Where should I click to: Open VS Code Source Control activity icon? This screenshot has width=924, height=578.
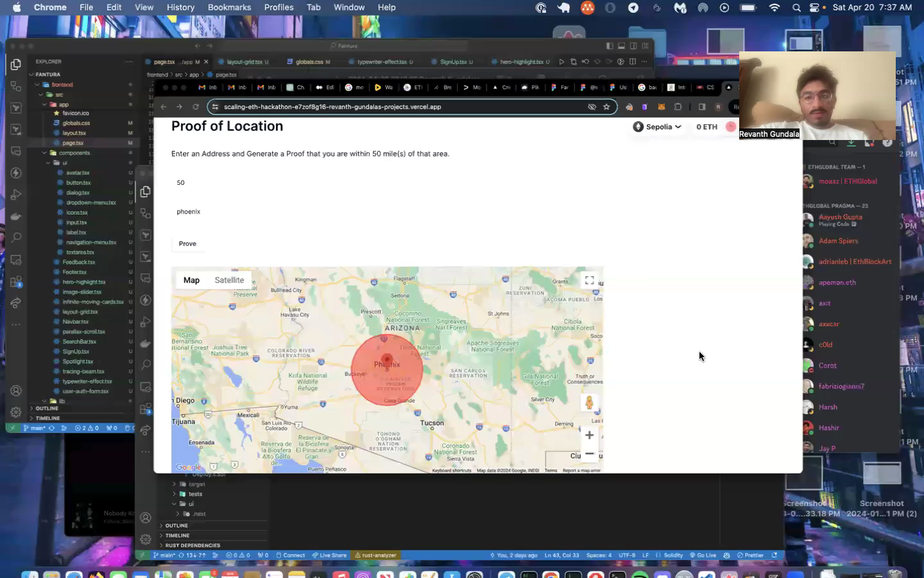click(16, 86)
